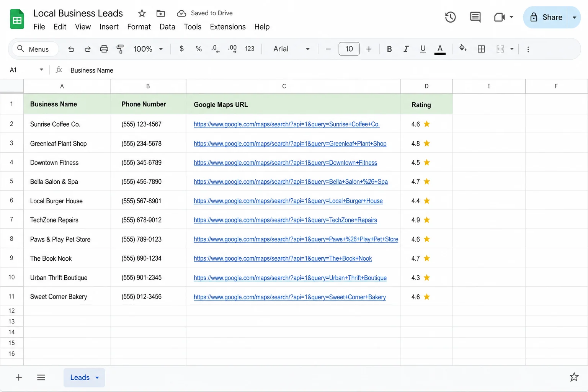The height and width of the screenshot is (392, 588).
Task: Increase decimal places
Action: click(232, 49)
